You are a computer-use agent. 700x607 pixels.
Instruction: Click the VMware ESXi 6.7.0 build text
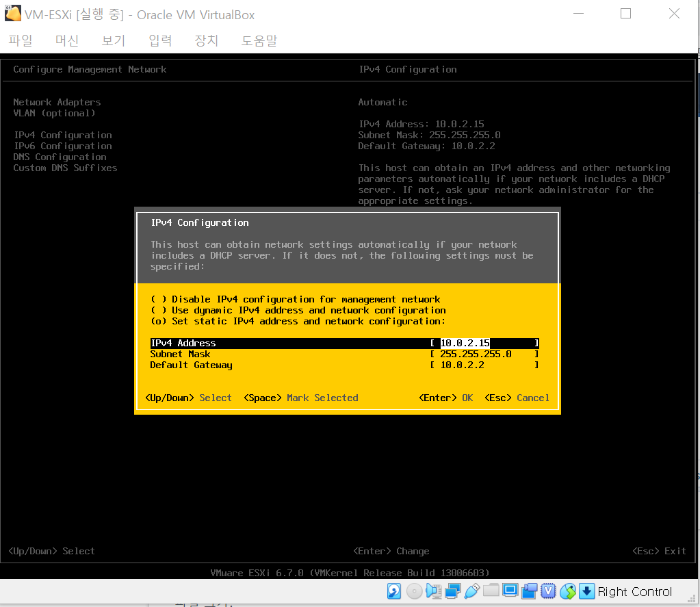[350, 573]
